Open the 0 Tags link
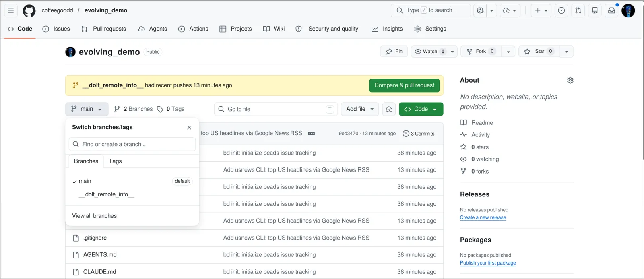Image resolution: width=644 pixels, height=279 pixels. pos(171,109)
